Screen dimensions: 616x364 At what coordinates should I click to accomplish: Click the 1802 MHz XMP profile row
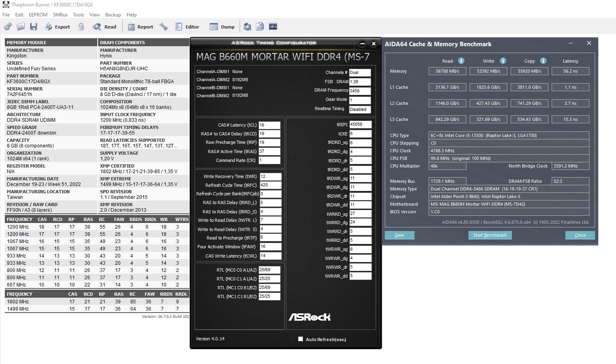[97, 302]
